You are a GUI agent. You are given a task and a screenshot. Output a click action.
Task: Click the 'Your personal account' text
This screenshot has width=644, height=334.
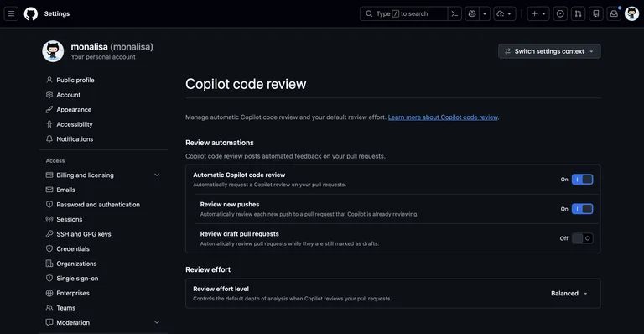point(103,57)
